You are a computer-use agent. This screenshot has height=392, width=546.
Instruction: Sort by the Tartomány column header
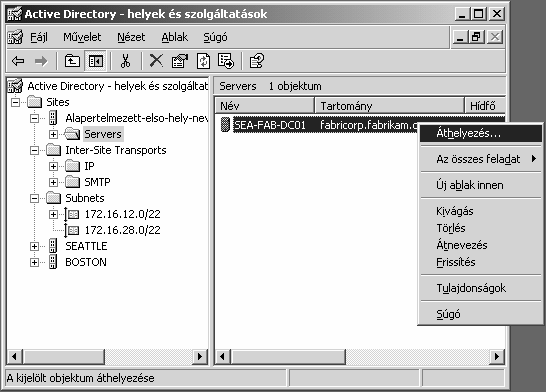389,105
